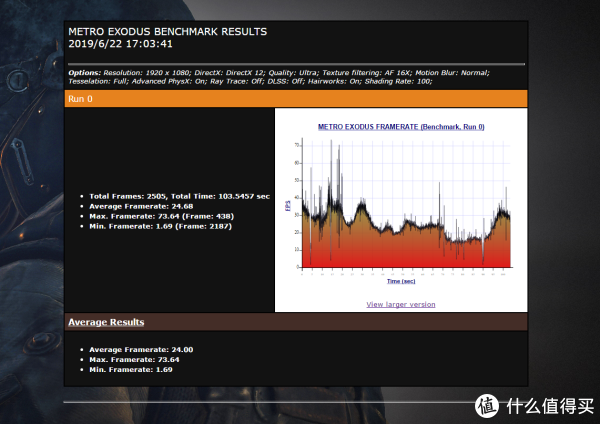Click the chart title METRO EXODUS FRAMERATE
Viewport: 600px width, 424px height.
click(401, 127)
